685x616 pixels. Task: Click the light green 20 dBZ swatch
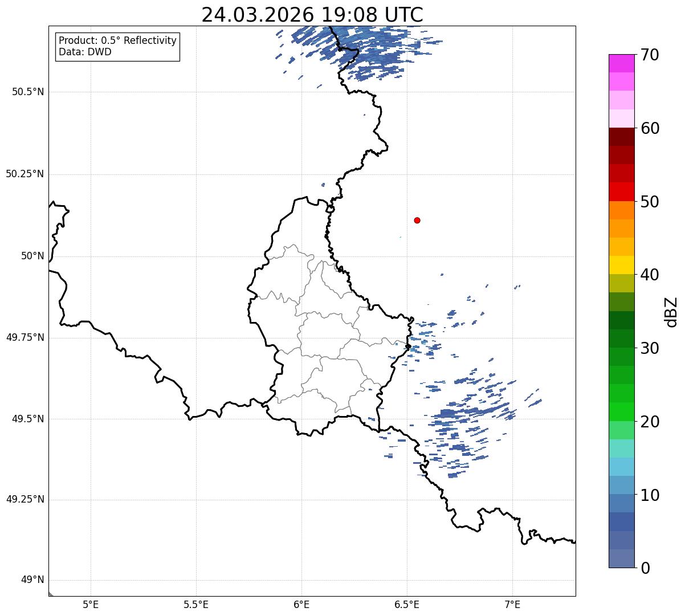click(621, 430)
